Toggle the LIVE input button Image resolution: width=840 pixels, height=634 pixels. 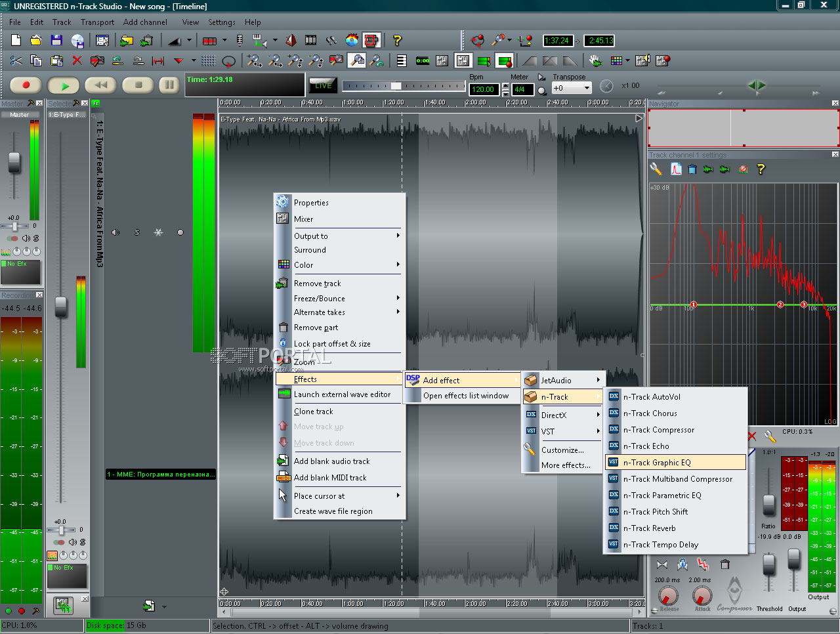[323, 85]
